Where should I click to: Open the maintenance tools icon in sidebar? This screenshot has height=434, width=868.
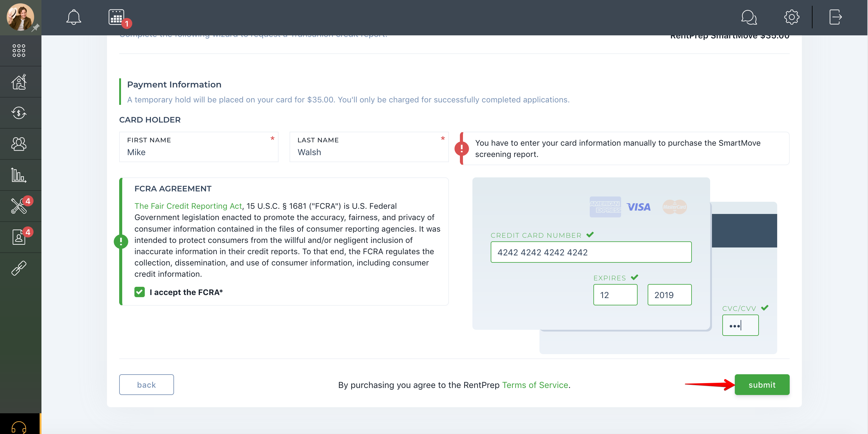pos(19,206)
